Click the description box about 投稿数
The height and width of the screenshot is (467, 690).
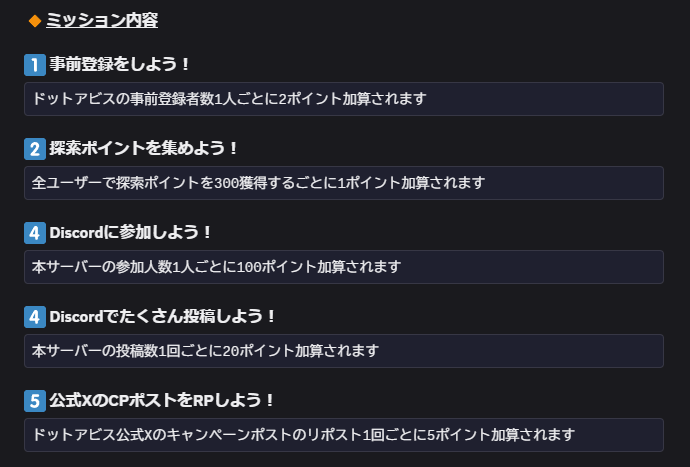[x=343, y=351]
